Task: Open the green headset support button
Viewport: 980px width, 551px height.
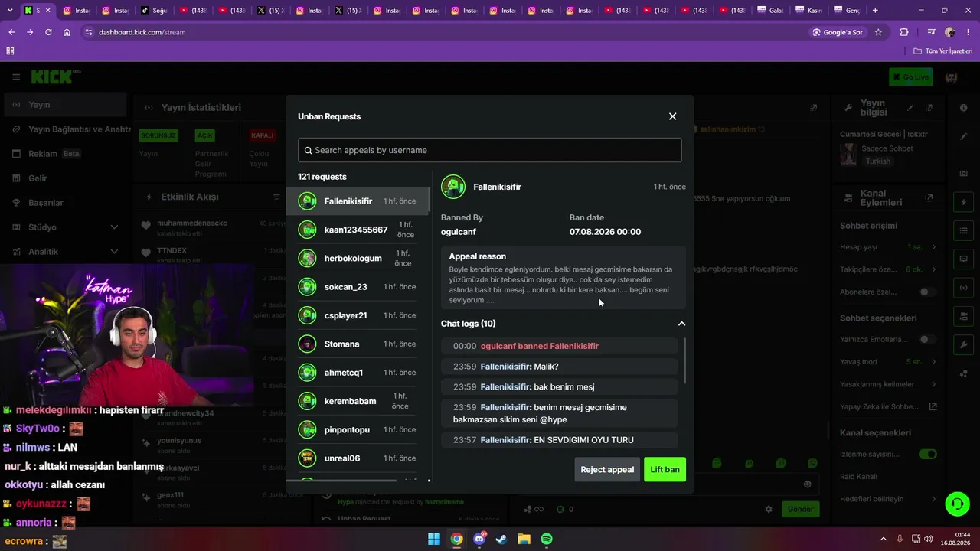Action: tap(957, 504)
